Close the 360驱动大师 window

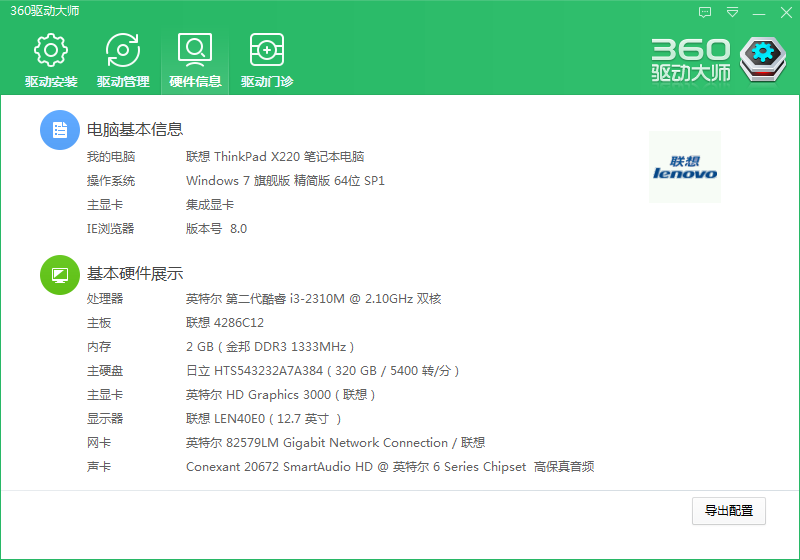pyautogui.click(x=786, y=12)
